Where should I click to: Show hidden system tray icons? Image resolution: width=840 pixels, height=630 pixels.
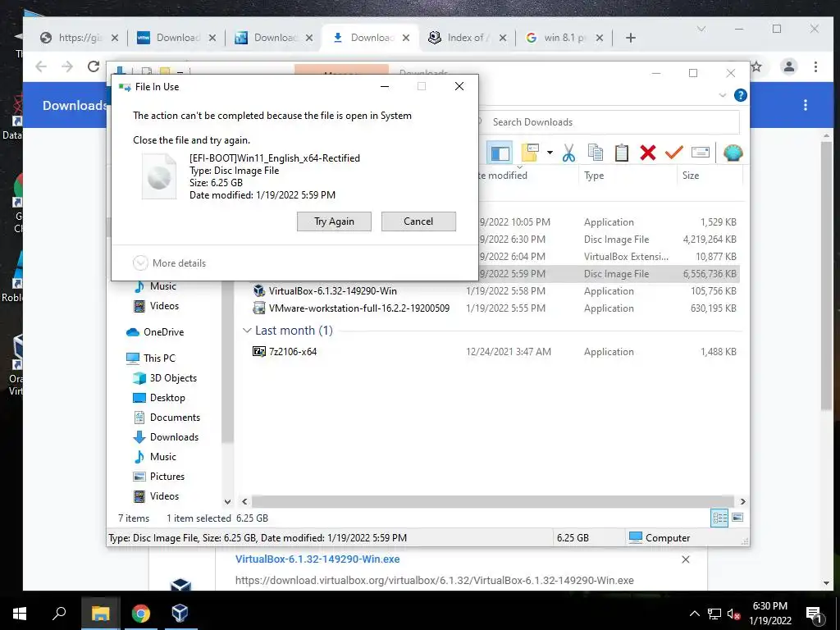click(x=694, y=614)
